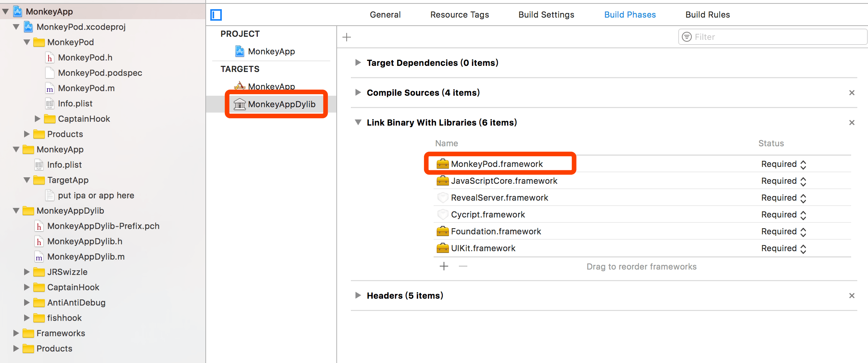Delete the Compile Sources phase
This screenshot has width=868, height=363.
click(x=852, y=93)
